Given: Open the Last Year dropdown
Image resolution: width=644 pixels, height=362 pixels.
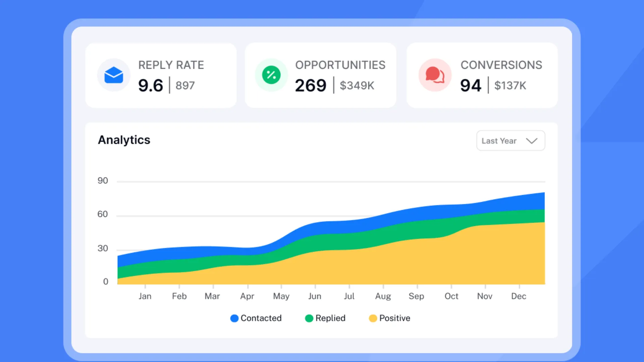Looking at the screenshot, I should point(511,141).
